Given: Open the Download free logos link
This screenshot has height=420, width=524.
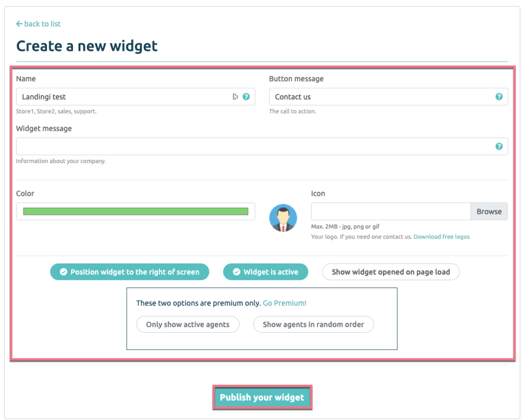Looking at the screenshot, I should (x=441, y=237).
